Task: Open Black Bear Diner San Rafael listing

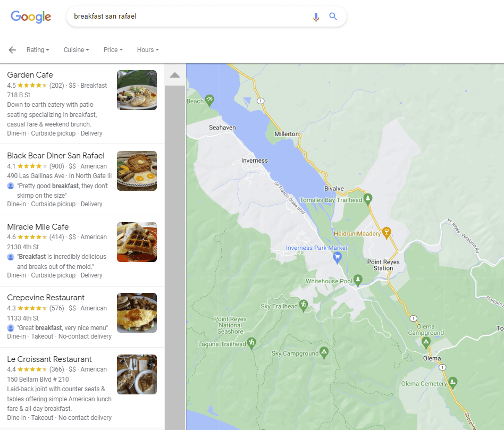Action: click(x=56, y=156)
